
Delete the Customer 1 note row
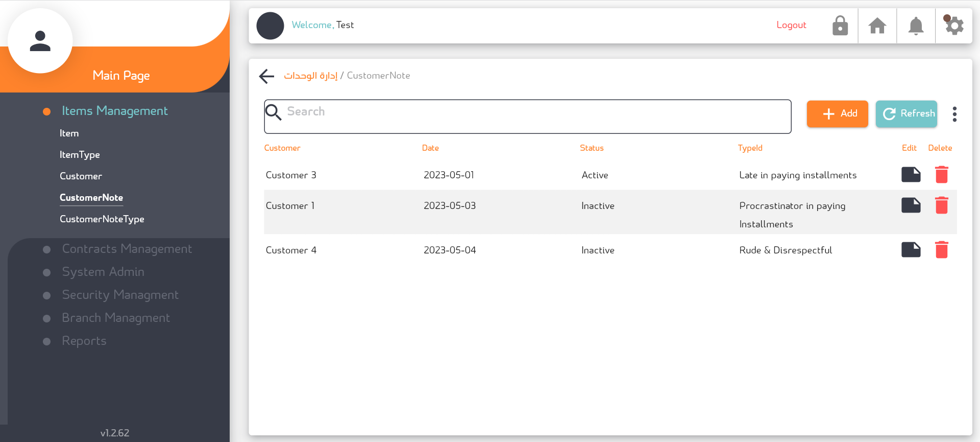941,205
